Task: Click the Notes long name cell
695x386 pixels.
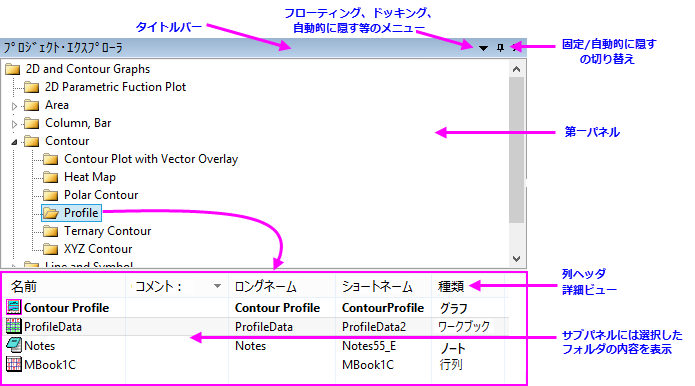Action: tap(250, 346)
